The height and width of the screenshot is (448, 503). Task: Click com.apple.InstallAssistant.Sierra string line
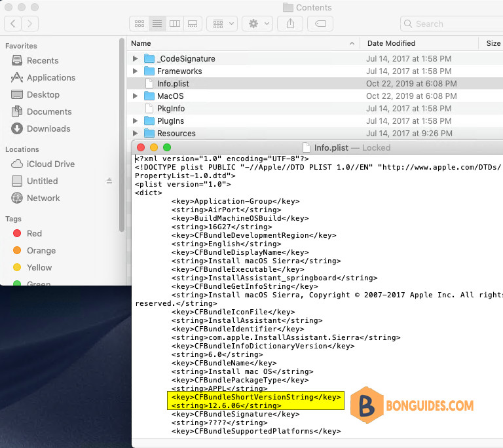coord(286,337)
